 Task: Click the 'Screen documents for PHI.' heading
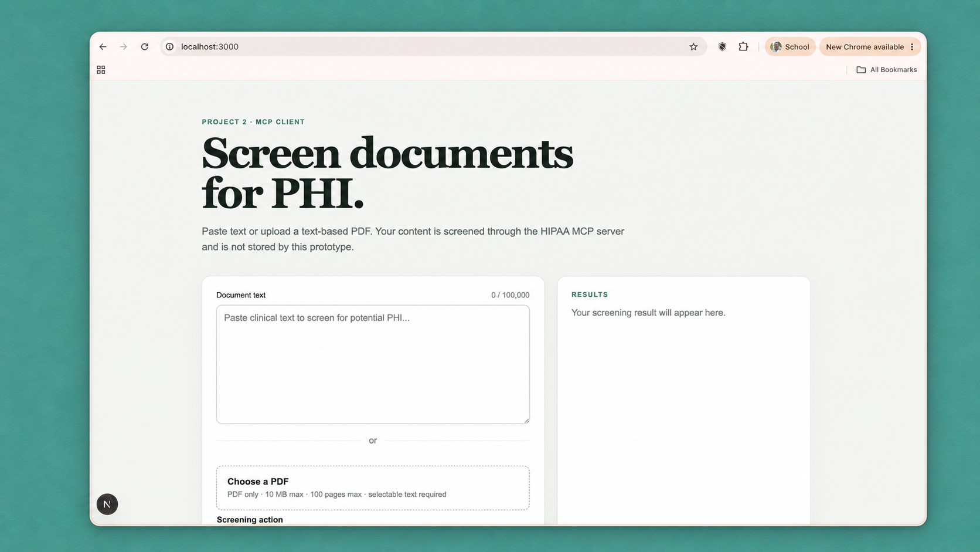point(387,173)
